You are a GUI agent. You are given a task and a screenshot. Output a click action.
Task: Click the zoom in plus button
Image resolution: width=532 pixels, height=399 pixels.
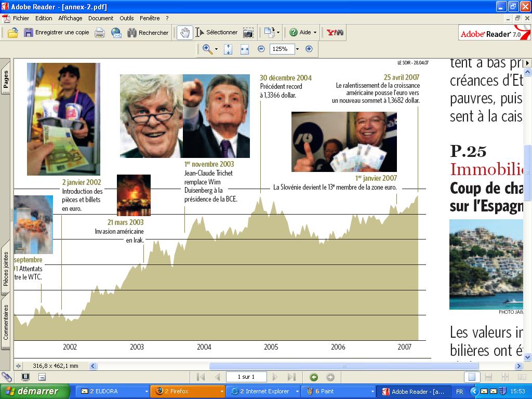[309, 49]
